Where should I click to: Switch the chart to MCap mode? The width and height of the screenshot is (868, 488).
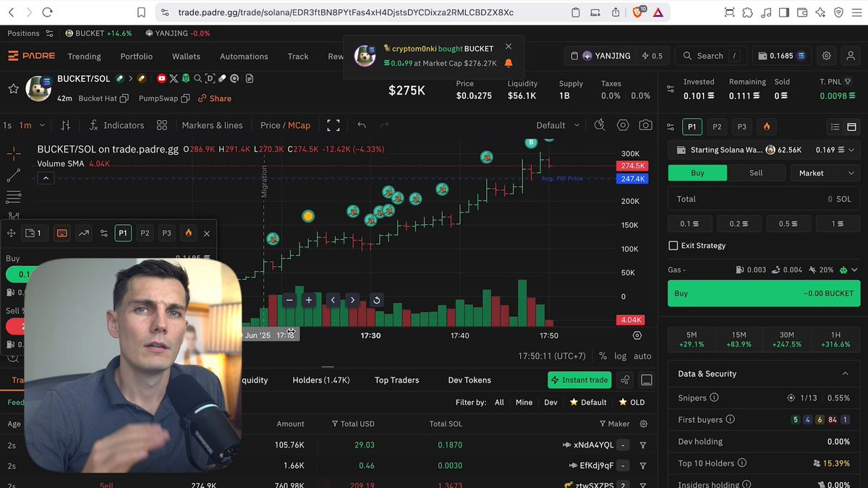299,125
